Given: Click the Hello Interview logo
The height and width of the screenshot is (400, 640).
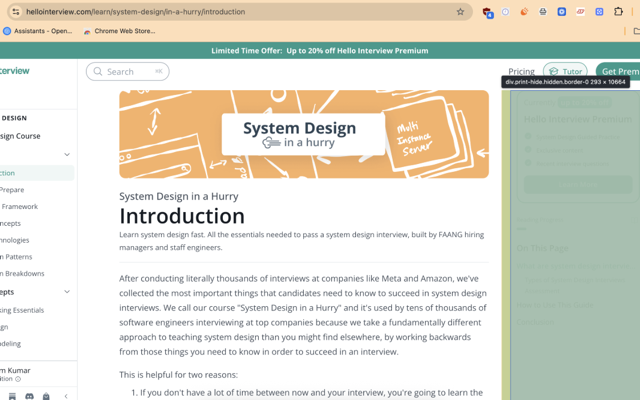Looking at the screenshot, I should [x=15, y=71].
